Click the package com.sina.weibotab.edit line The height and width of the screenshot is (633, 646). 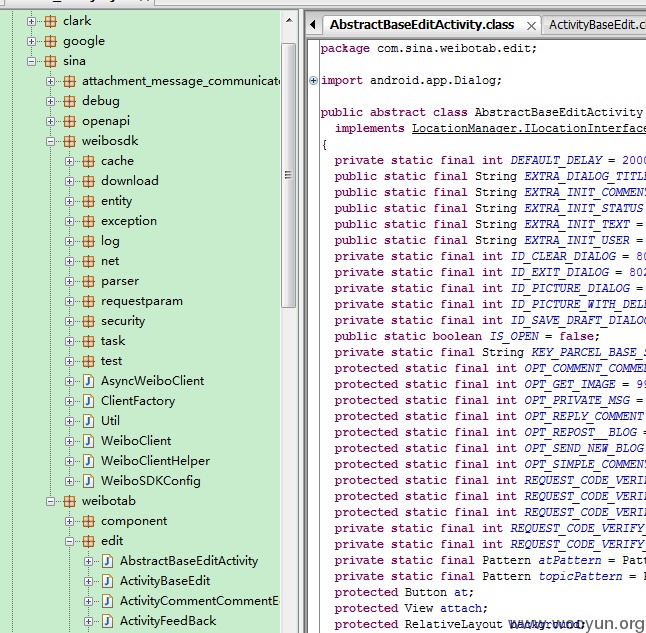(428, 49)
